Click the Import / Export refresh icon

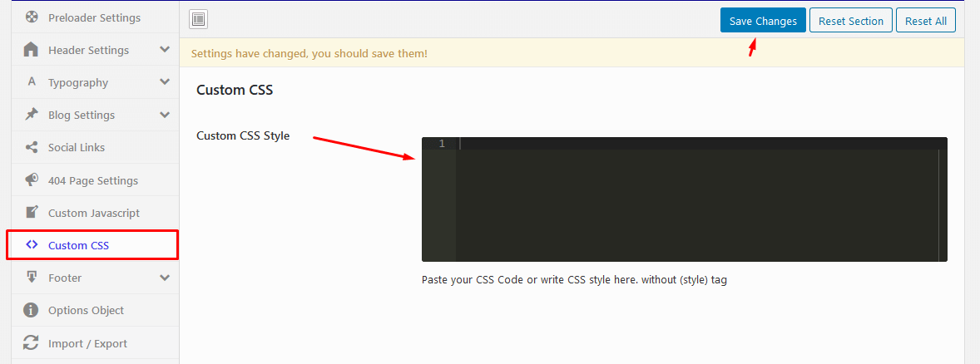[x=32, y=343]
